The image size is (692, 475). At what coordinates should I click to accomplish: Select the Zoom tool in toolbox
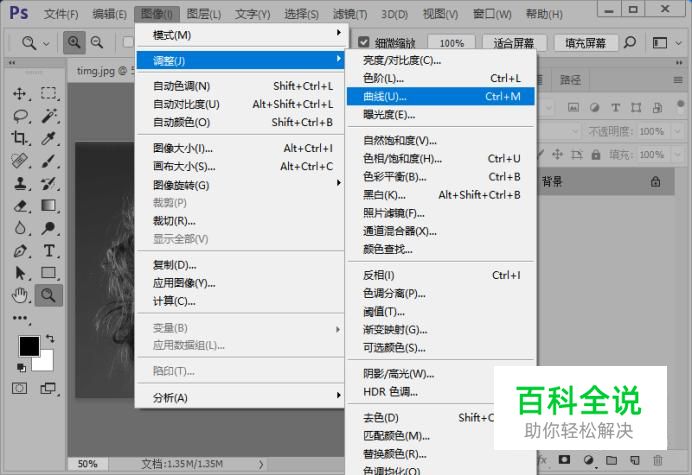point(49,295)
